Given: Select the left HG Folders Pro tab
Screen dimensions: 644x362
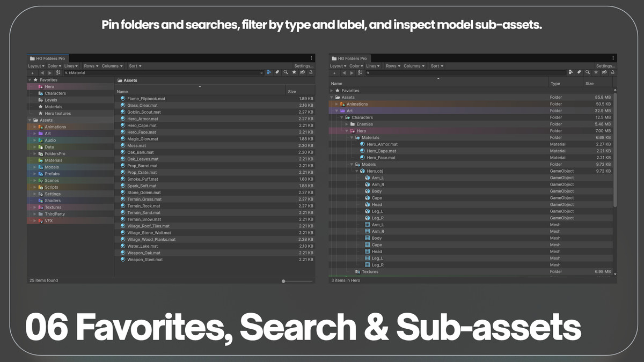Looking at the screenshot, I should pos(48,58).
